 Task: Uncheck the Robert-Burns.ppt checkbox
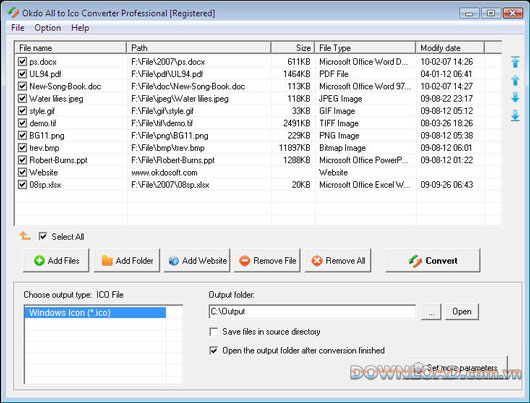click(x=22, y=160)
